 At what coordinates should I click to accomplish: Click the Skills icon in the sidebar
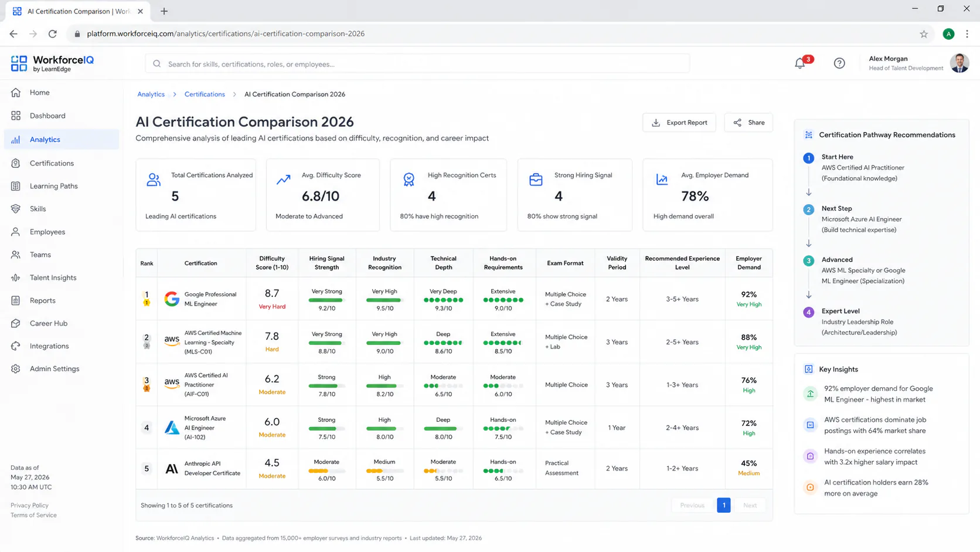coord(16,209)
